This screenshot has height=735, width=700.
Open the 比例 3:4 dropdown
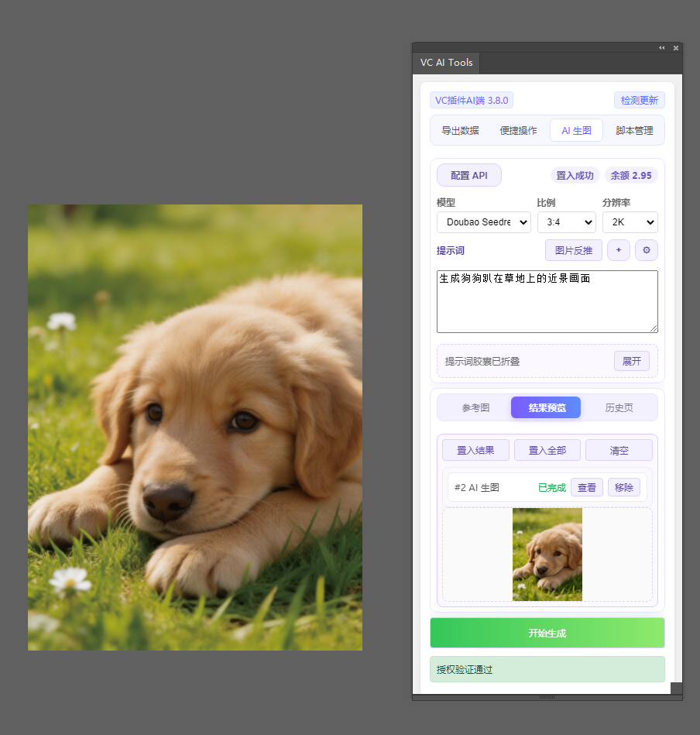click(x=566, y=222)
